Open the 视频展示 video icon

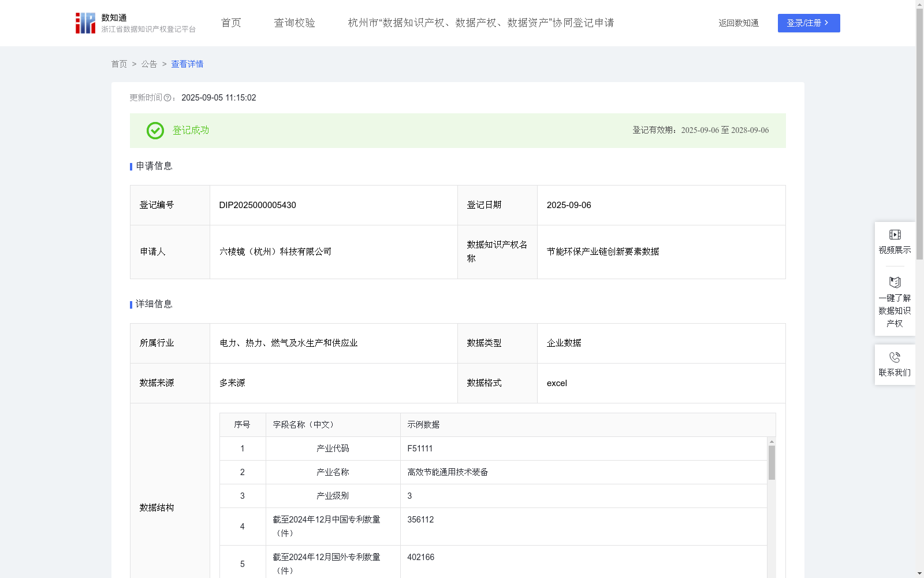[895, 235]
